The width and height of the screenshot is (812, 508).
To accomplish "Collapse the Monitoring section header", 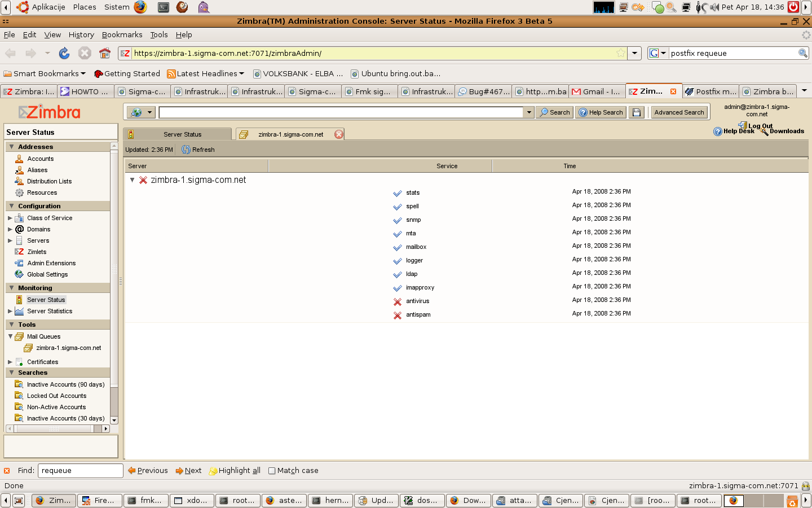I will click(12, 288).
